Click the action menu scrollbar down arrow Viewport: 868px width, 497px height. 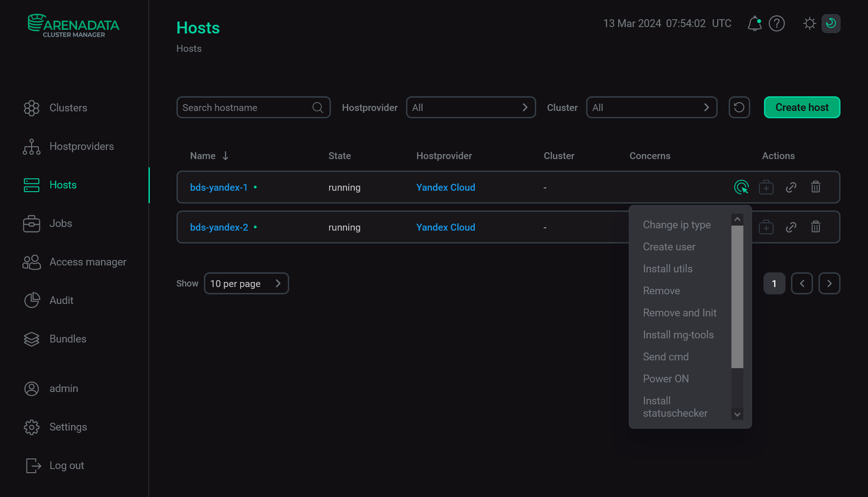[x=737, y=414]
